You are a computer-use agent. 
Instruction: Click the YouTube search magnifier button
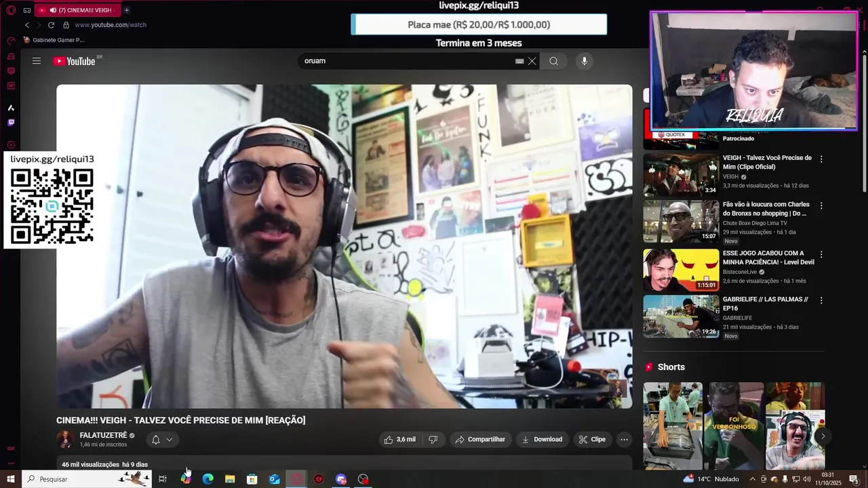pos(554,61)
